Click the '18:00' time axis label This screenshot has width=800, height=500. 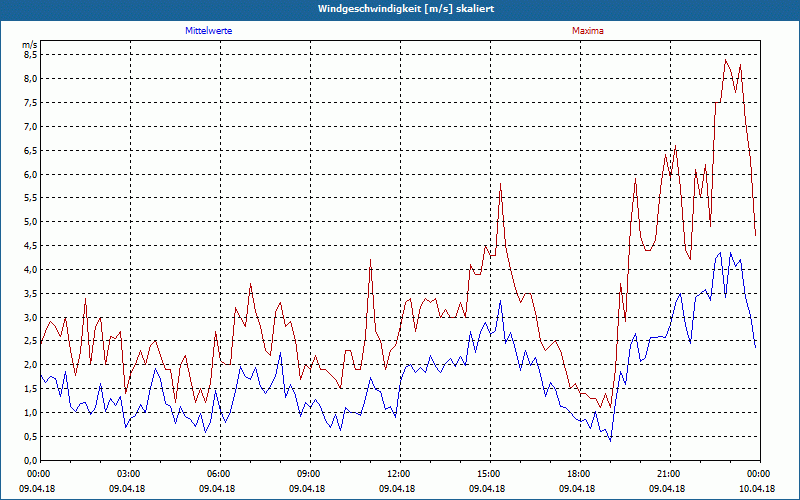coord(577,474)
